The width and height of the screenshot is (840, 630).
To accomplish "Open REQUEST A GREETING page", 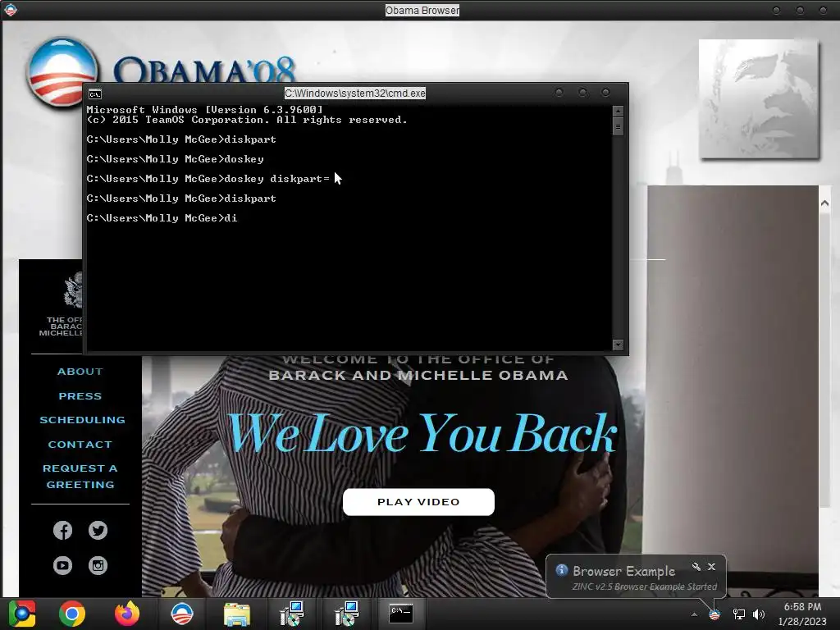I will 80,477.
